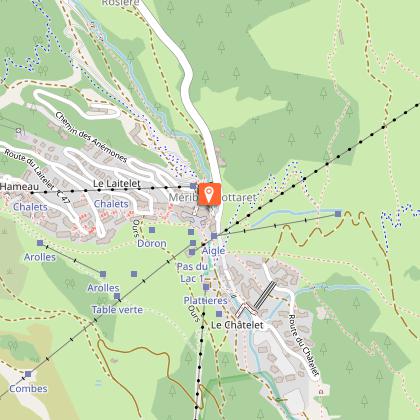Select the Combes lift station square
This screenshot has width=420, height=420.
click(x=28, y=374)
